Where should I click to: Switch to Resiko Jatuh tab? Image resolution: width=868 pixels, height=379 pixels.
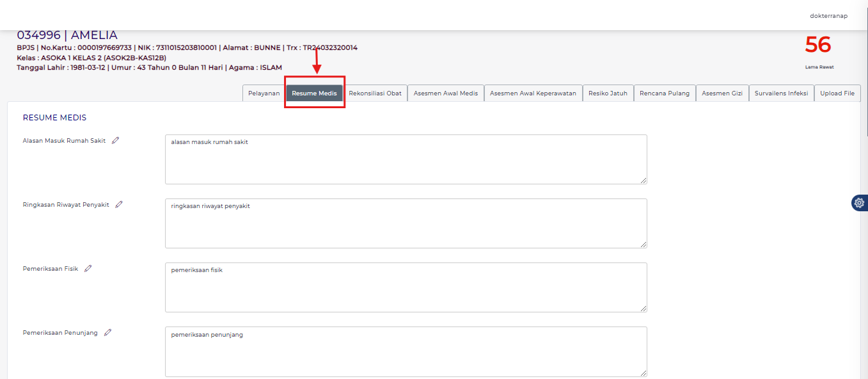coord(608,93)
